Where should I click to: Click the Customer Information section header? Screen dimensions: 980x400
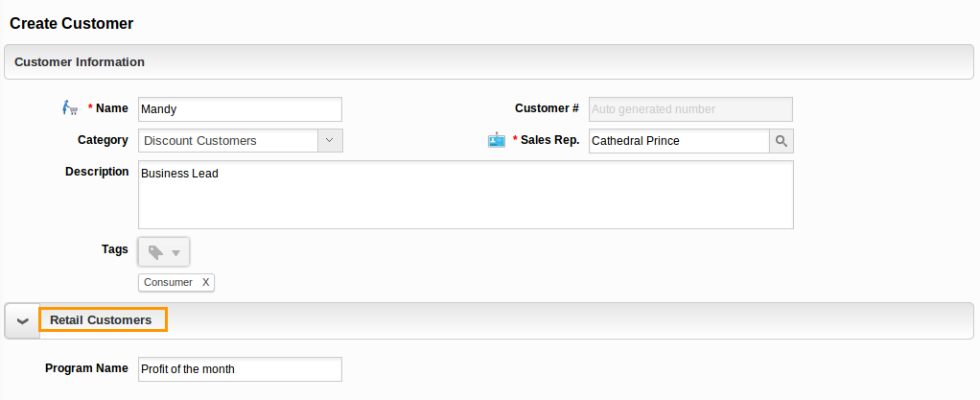(x=80, y=62)
